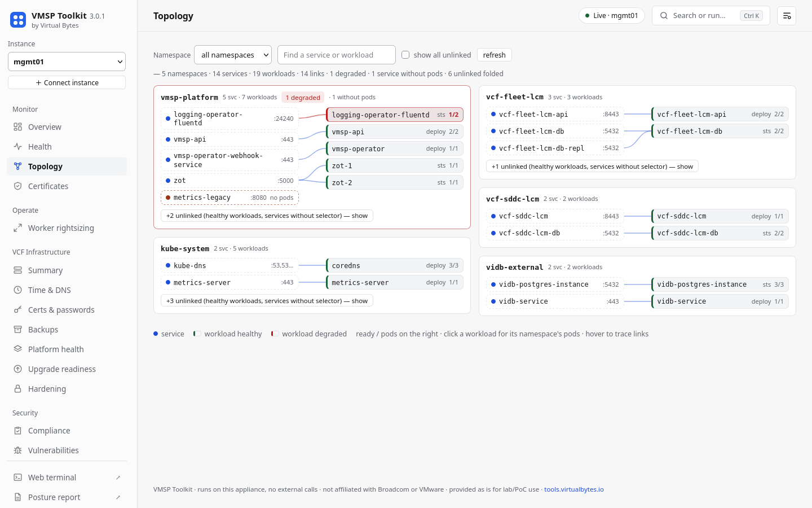Image resolution: width=812 pixels, height=508 pixels.
Task: Click the Posture report document icon
Action: [18, 497]
